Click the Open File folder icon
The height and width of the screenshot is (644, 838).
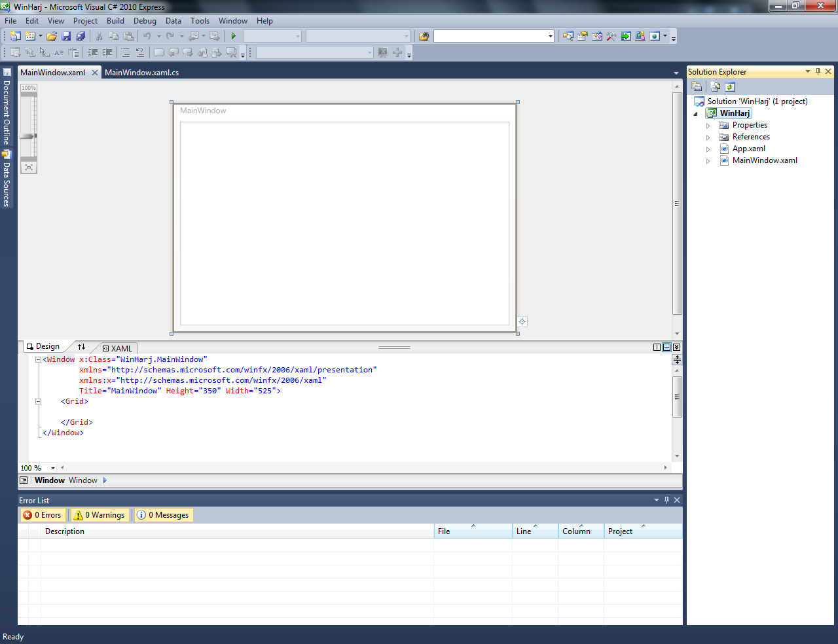[52, 36]
